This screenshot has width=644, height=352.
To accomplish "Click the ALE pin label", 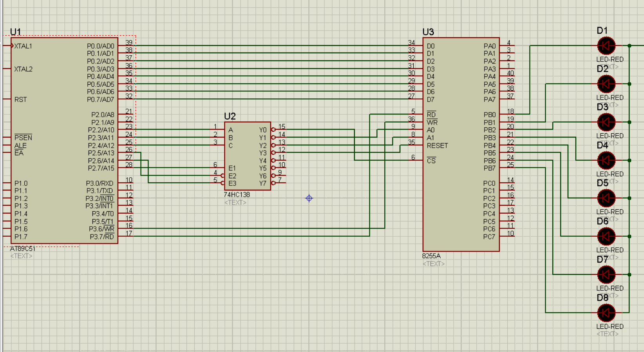I will tap(20, 145).
